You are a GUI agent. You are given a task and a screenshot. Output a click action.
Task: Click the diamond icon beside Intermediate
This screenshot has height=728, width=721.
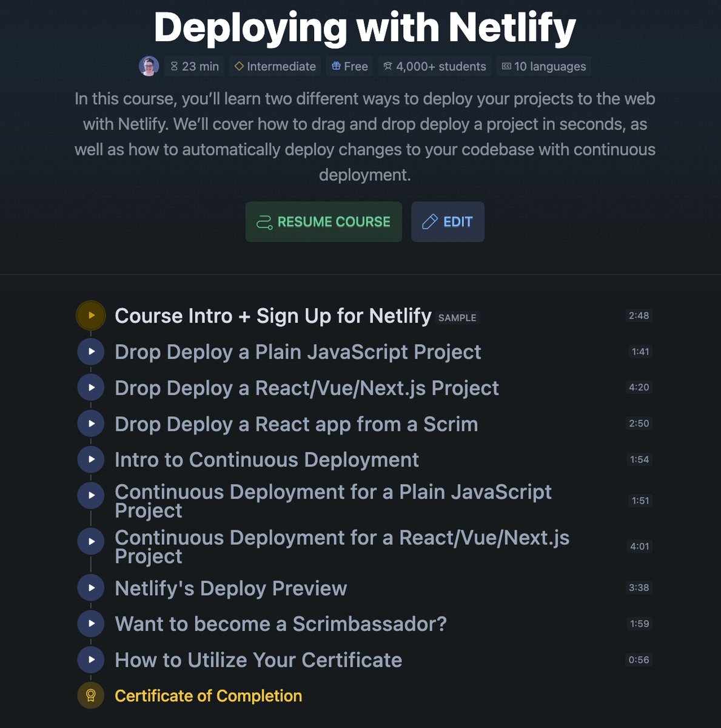239,66
